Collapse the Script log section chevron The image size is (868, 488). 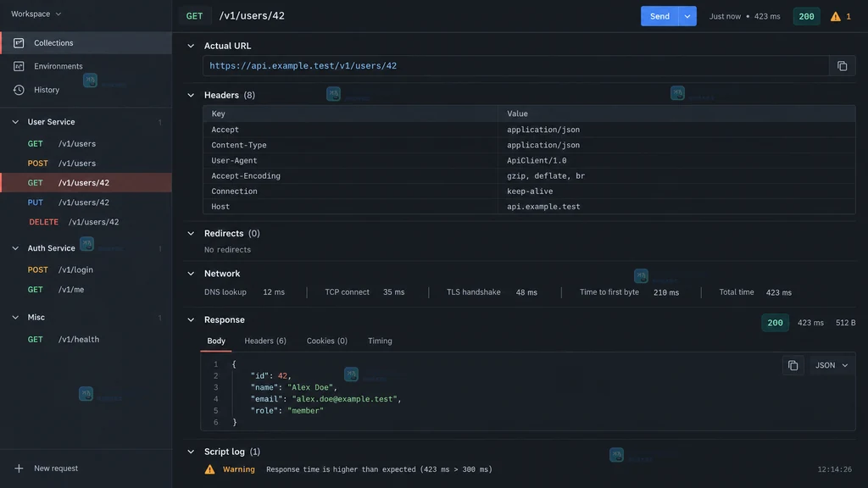[x=191, y=452]
